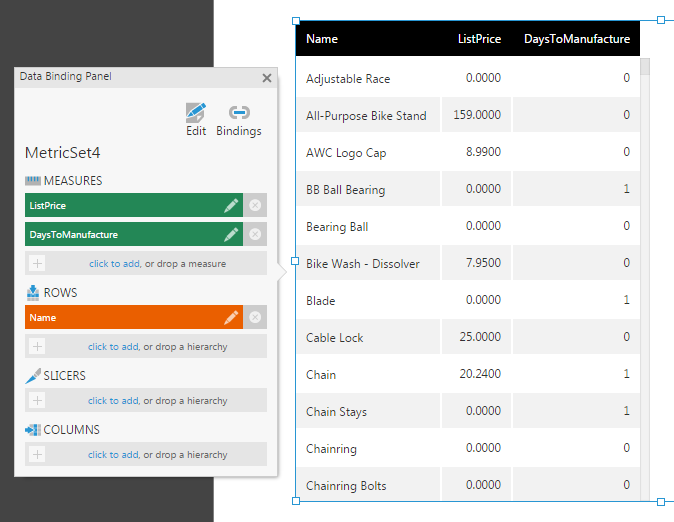Viewport: 674px width, 522px height.
Task: Select the DaysToManufacture measure item
Action: [x=134, y=234]
